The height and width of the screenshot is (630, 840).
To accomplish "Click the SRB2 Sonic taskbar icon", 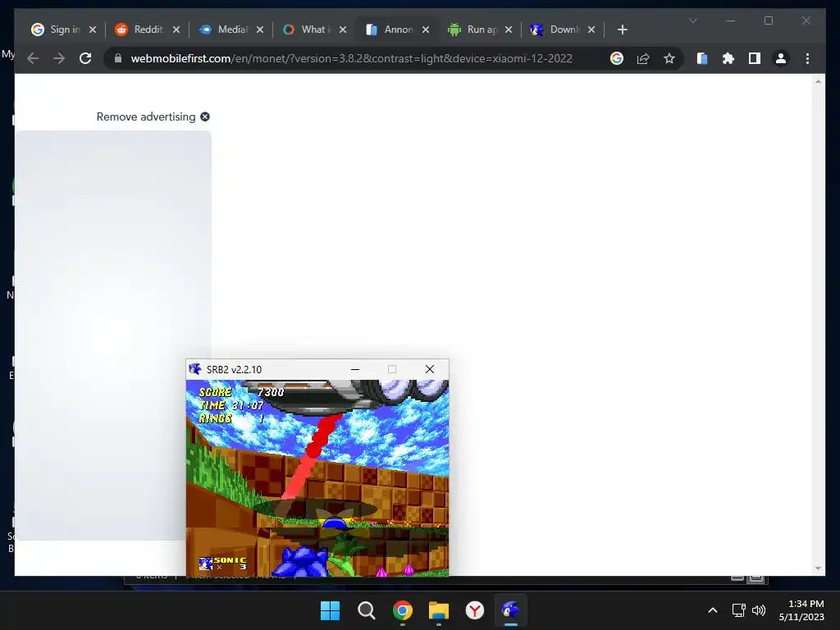I will pos(510,610).
